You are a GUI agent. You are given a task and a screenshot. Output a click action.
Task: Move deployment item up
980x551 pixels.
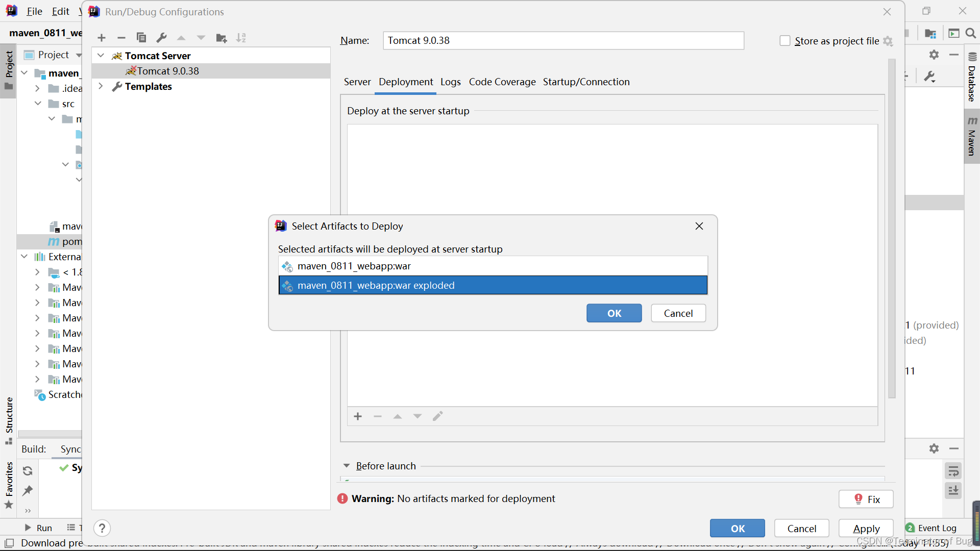[x=398, y=416]
